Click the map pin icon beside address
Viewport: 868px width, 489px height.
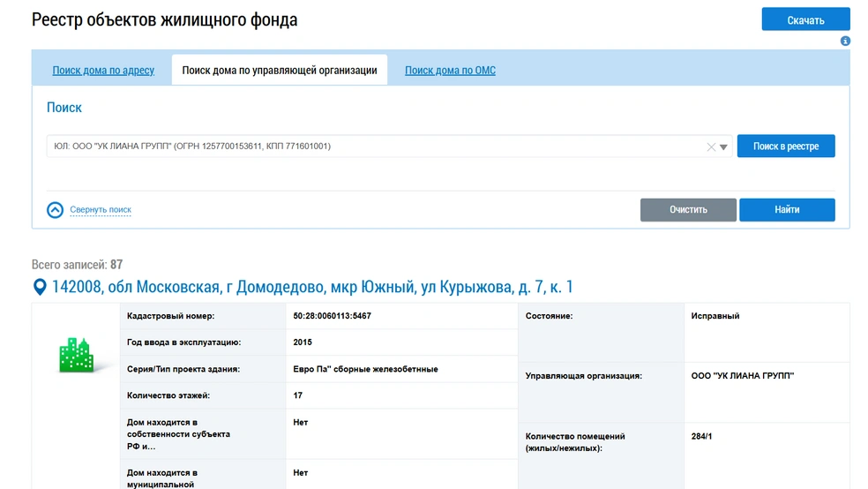[x=40, y=287]
